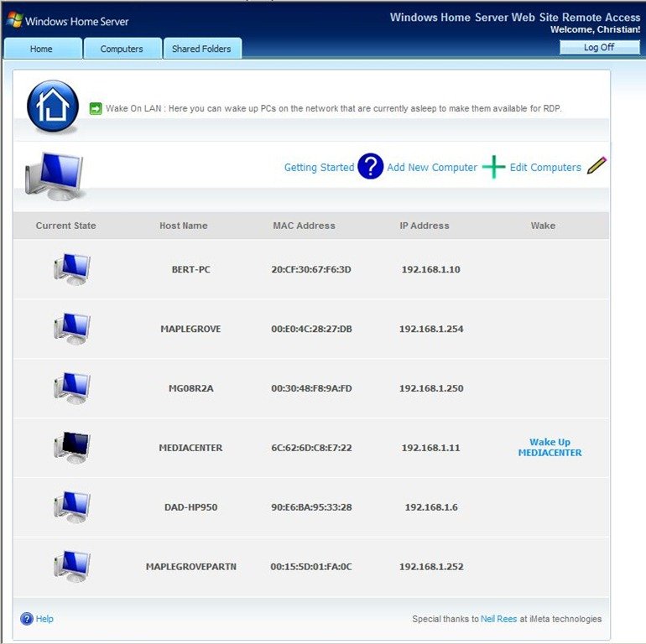Viewport: 646px width, 644px height.
Task: Click MAC address 00:30:48:F8:9A:FD
Action: tap(311, 388)
